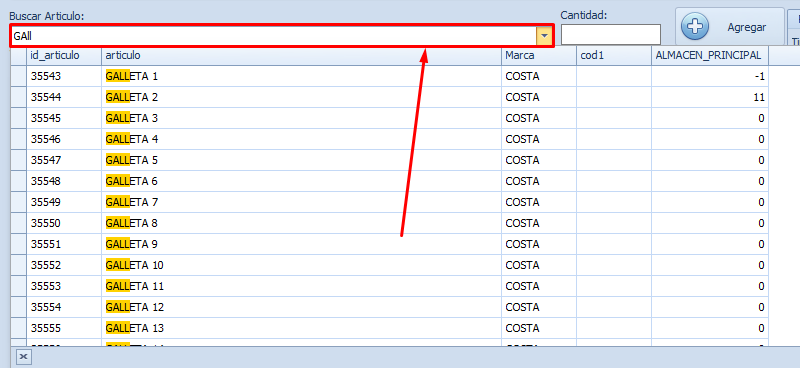Sort by the id_articulo column header

click(x=64, y=55)
